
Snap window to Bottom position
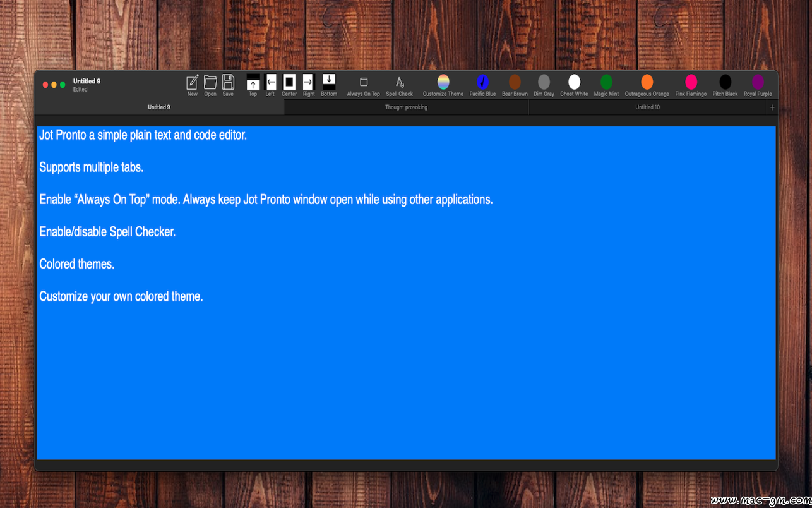pyautogui.click(x=329, y=82)
